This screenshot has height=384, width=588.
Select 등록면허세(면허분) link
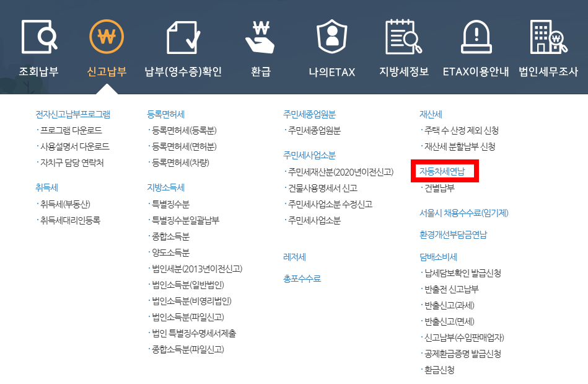[x=184, y=146]
